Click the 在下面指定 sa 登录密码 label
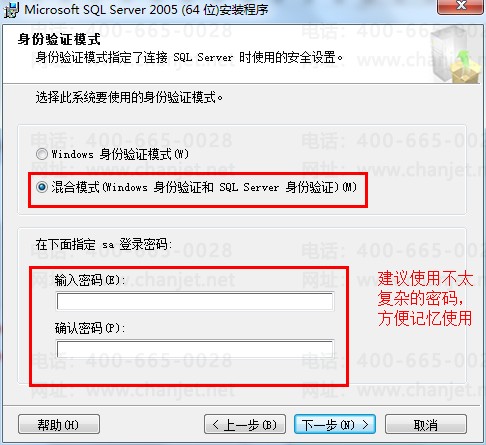Viewport: 486px width, 445px height. click(104, 244)
